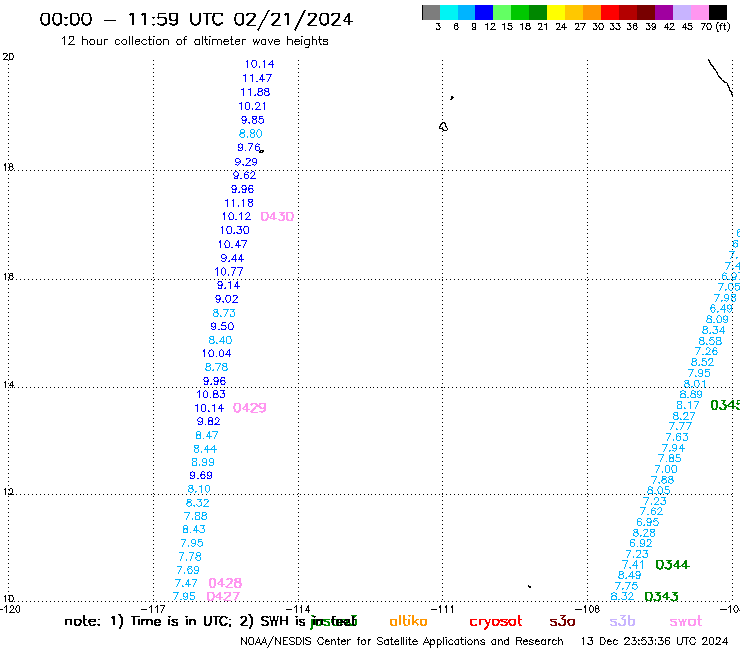Click the lavender 's3b' satellite label
Screen dimensions: 740x650
622,621
